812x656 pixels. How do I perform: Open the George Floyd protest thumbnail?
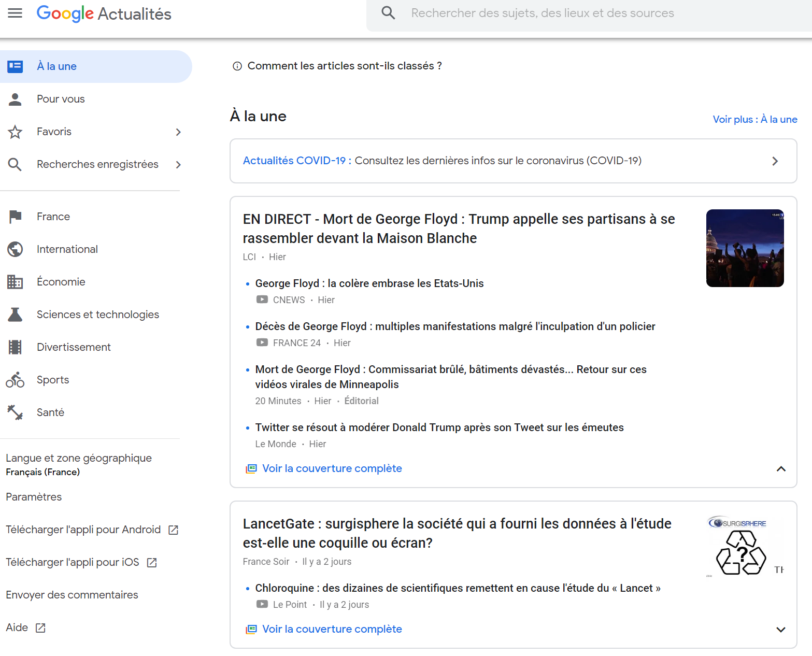point(745,248)
